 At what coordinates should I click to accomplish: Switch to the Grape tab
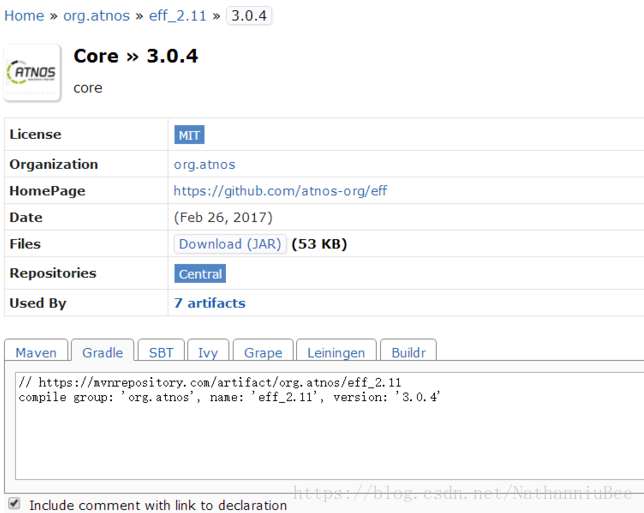coord(263,350)
